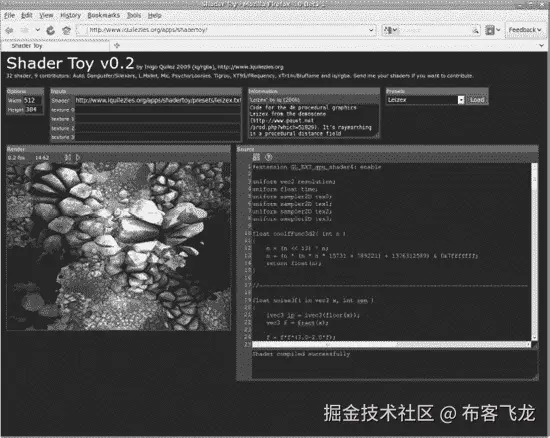Click the texture 3 input field
This screenshot has height=438, width=550.
(158, 137)
